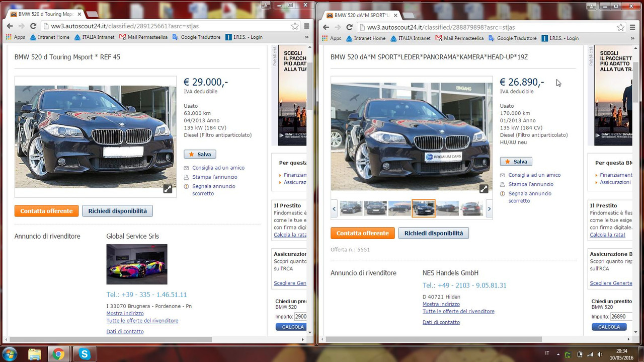
Task: Show more bookmarks in left window
Action: click(x=307, y=37)
